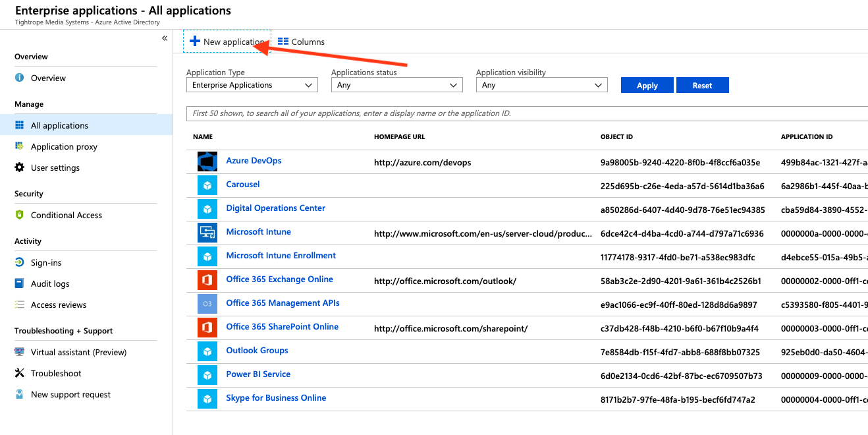The width and height of the screenshot is (868, 435).
Task: Open the Office 365 Exchange Online link
Action: [x=280, y=279]
